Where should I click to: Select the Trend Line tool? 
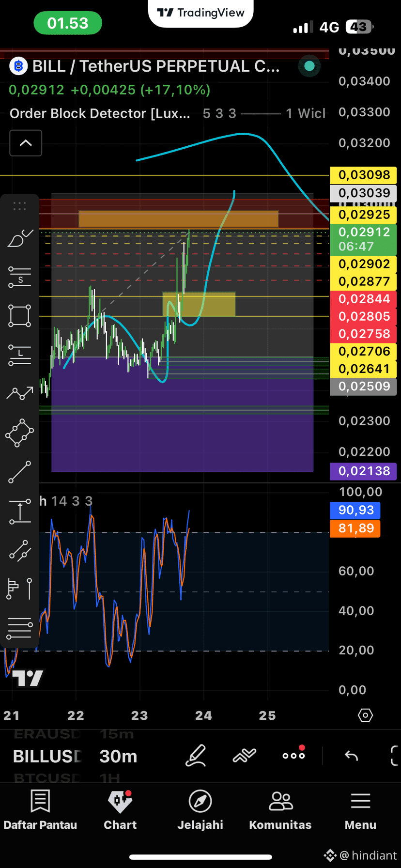19,472
